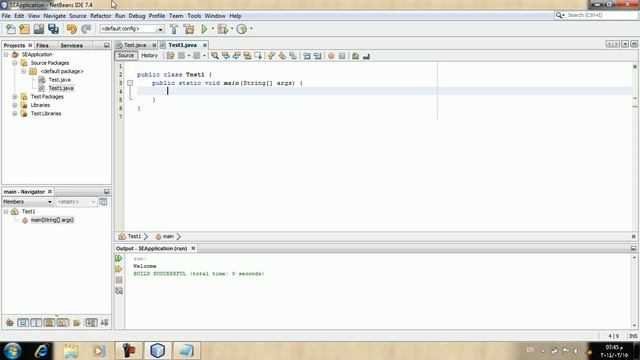Image resolution: width=640 pixels, height=360 pixels.
Task: Collapse the SEApplication project node
Action: coord(6,54)
